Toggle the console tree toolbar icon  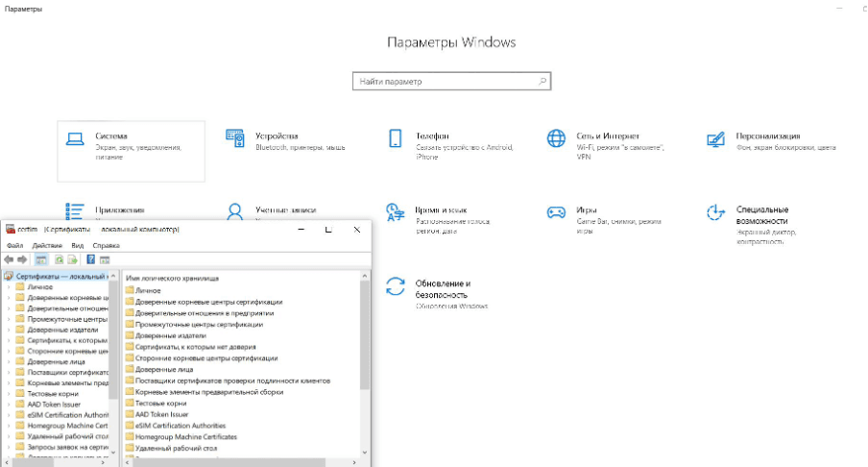pyautogui.click(x=41, y=259)
